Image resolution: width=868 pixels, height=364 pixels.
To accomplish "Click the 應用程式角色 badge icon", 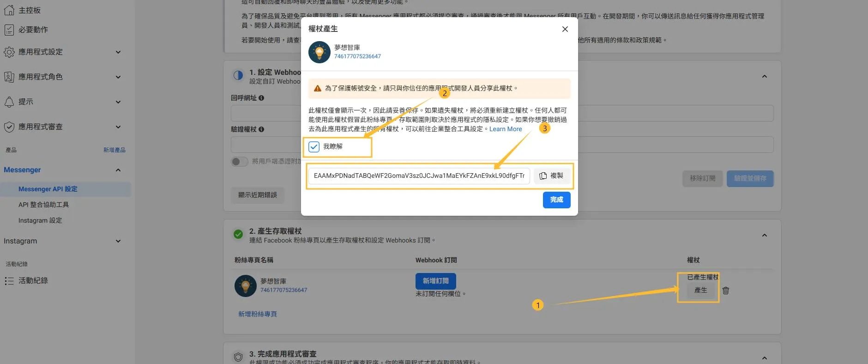I will click(9, 77).
